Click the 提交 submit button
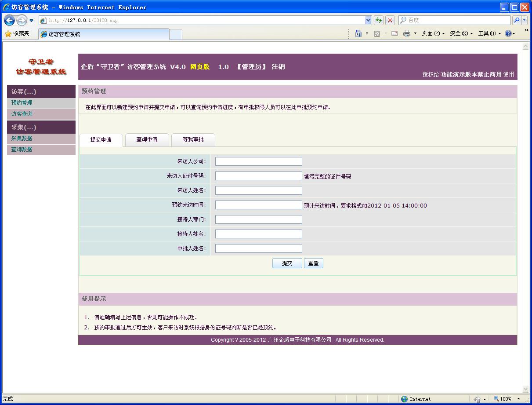 [x=287, y=263]
